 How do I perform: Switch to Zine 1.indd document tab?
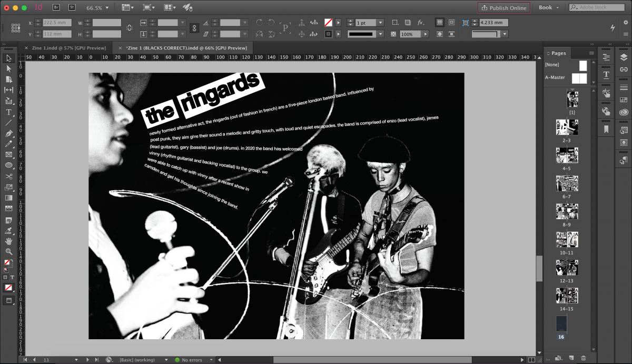click(69, 48)
